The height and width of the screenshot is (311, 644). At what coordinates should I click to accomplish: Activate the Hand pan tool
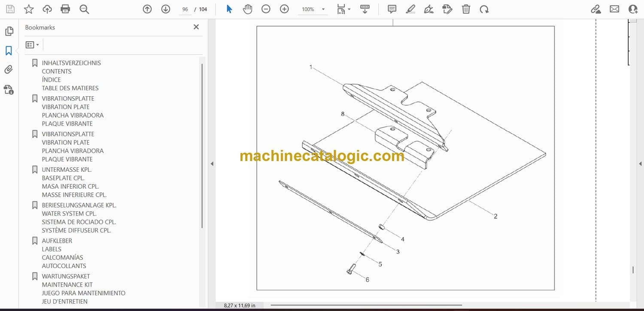tap(248, 9)
